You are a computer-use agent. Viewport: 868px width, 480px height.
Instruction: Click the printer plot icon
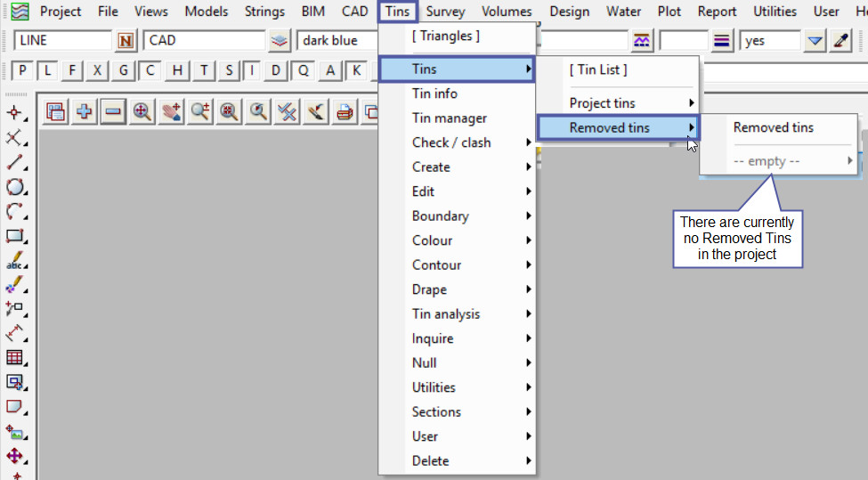(x=345, y=112)
